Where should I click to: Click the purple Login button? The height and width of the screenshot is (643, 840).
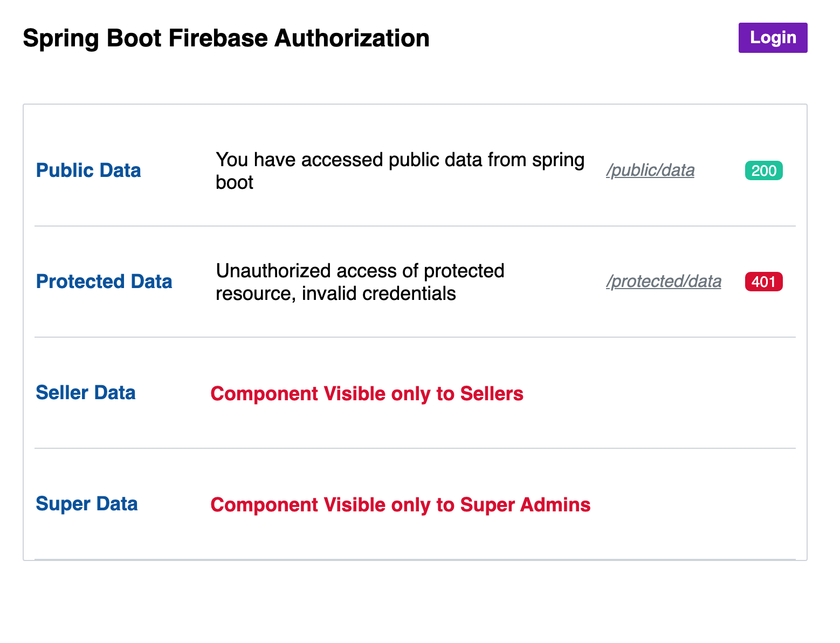pyautogui.click(x=772, y=38)
